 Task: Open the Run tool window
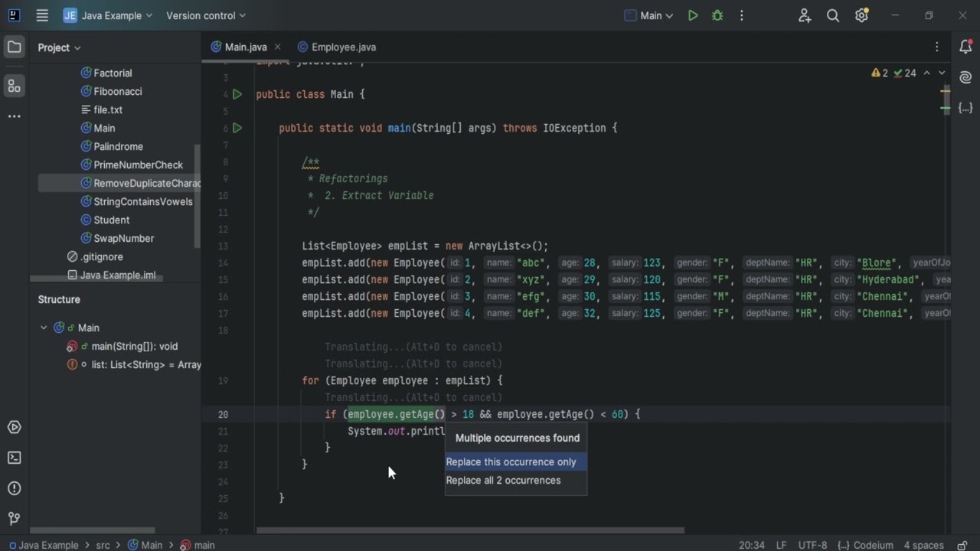(x=14, y=428)
